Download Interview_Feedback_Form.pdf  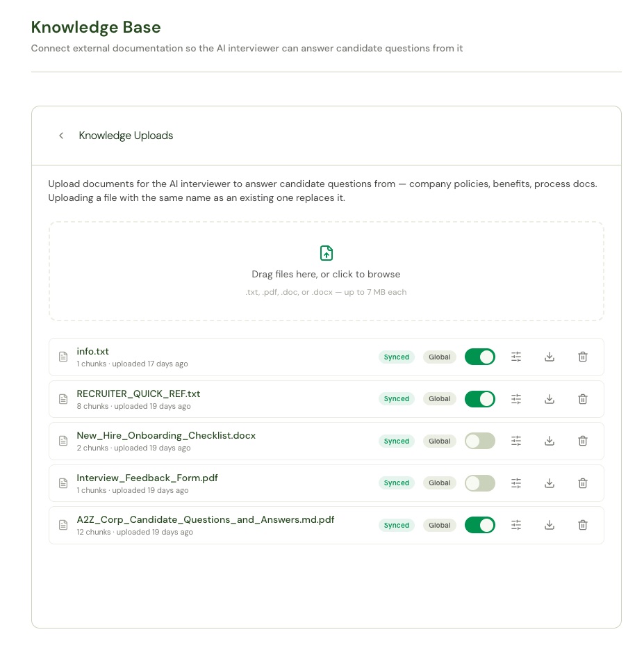[x=550, y=483]
